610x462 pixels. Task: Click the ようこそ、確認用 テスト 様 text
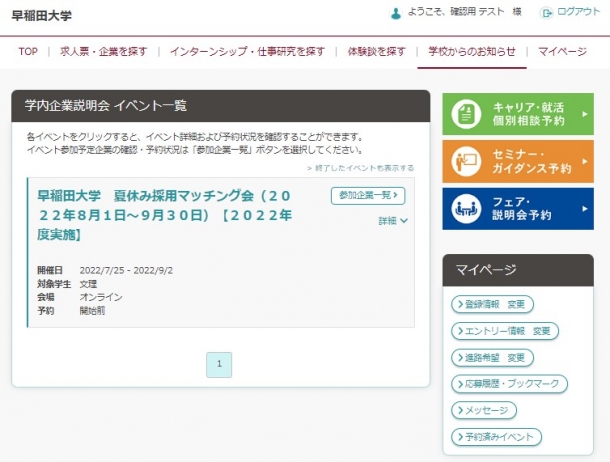click(x=465, y=12)
